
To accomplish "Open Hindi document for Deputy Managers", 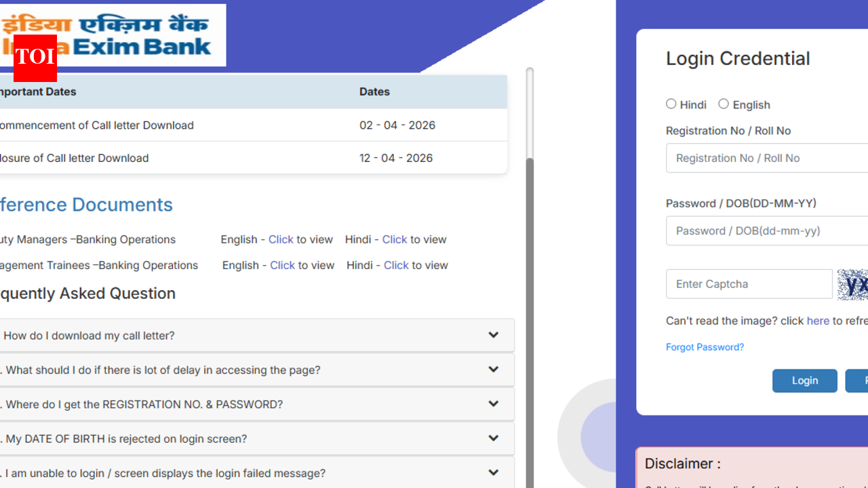I will (x=395, y=239).
